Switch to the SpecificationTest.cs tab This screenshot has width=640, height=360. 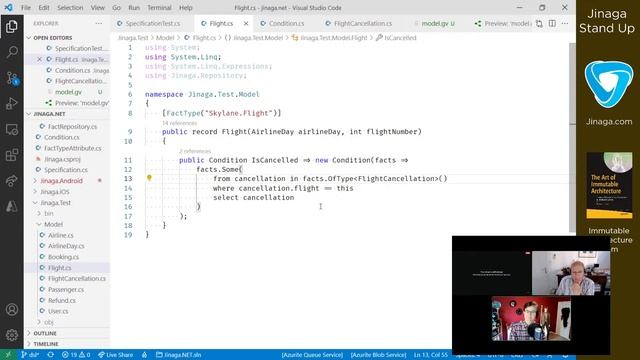click(153, 24)
